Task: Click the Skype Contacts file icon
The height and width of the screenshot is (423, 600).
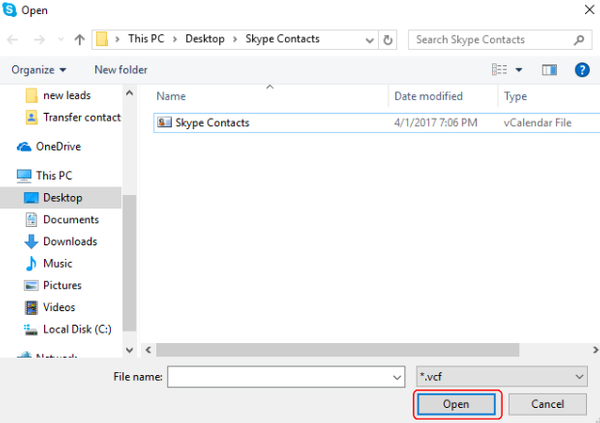Action: tap(165, 122)
